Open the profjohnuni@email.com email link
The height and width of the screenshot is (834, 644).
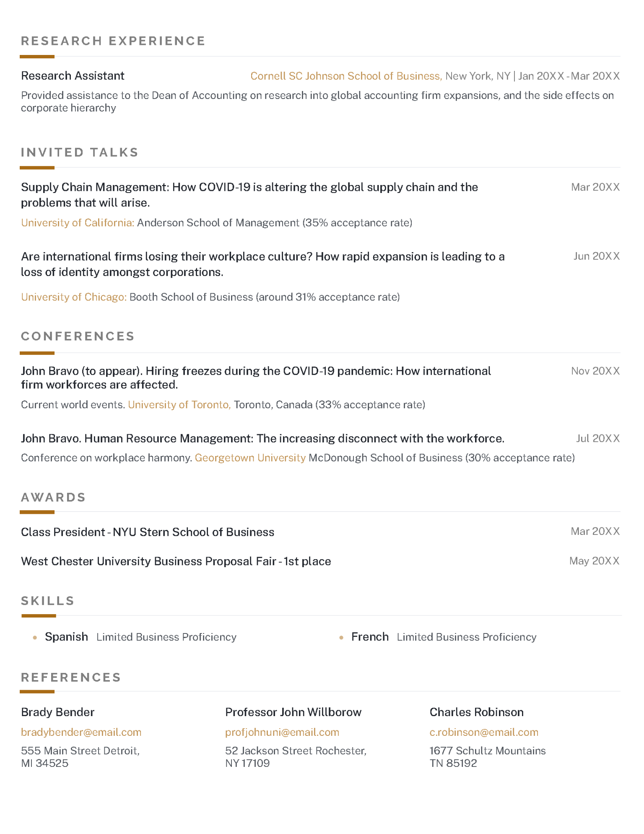click(282, 732)
